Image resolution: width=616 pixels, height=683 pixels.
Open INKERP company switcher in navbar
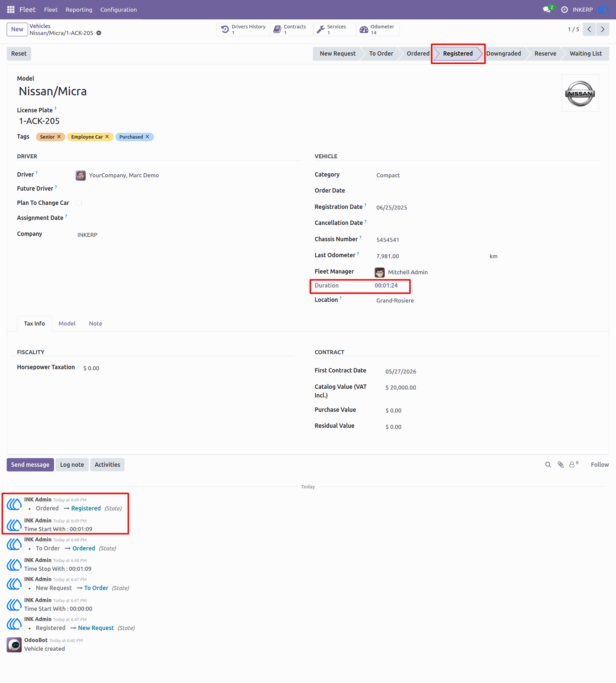583,10
